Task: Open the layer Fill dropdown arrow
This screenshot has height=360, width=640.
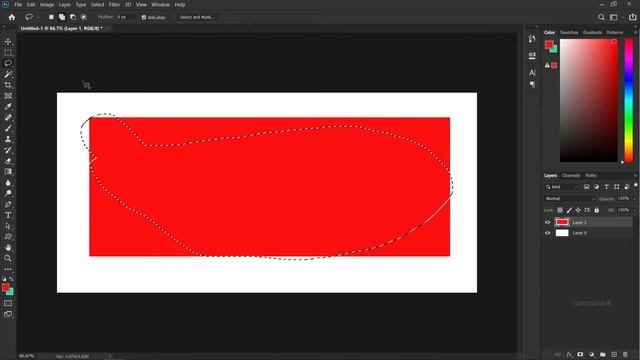Action: click(634, 210)
